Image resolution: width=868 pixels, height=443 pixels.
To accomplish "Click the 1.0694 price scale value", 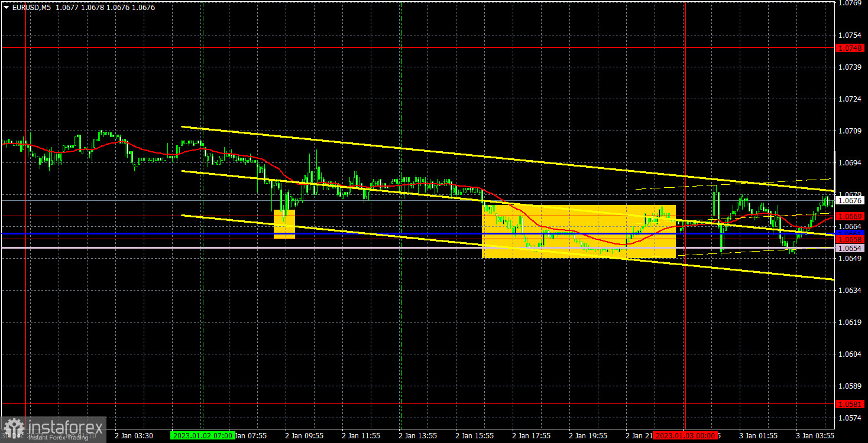I will click(x=850, y=162).
